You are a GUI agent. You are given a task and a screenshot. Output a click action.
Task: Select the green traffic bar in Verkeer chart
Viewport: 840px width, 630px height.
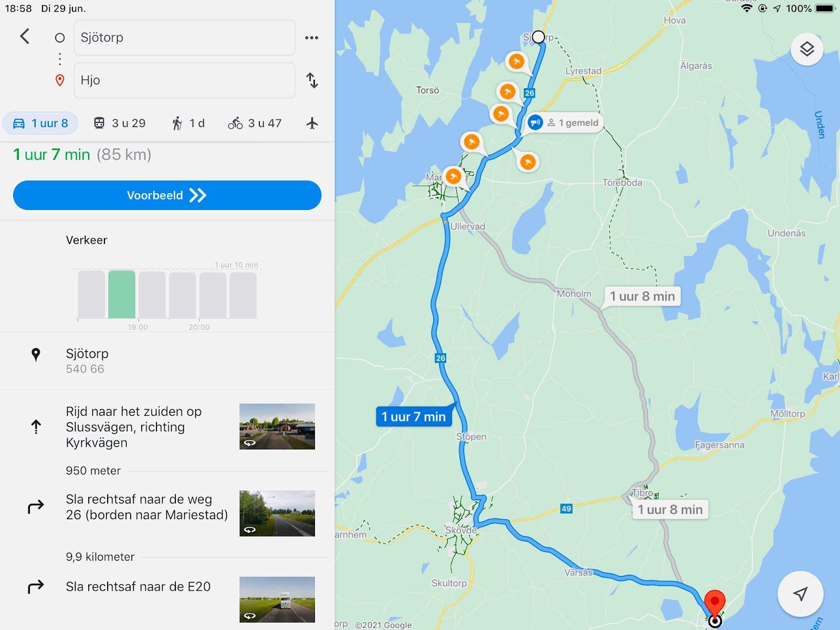tap(122, 294)
